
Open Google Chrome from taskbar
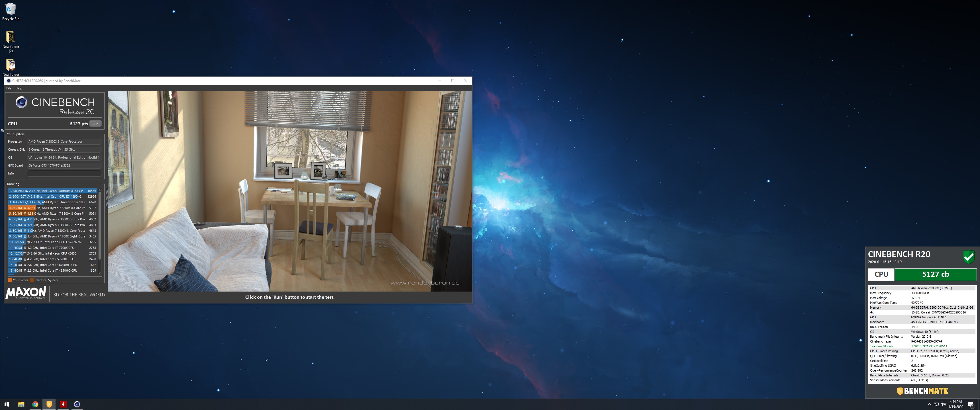pyautogui.click(x=35, y=404)
